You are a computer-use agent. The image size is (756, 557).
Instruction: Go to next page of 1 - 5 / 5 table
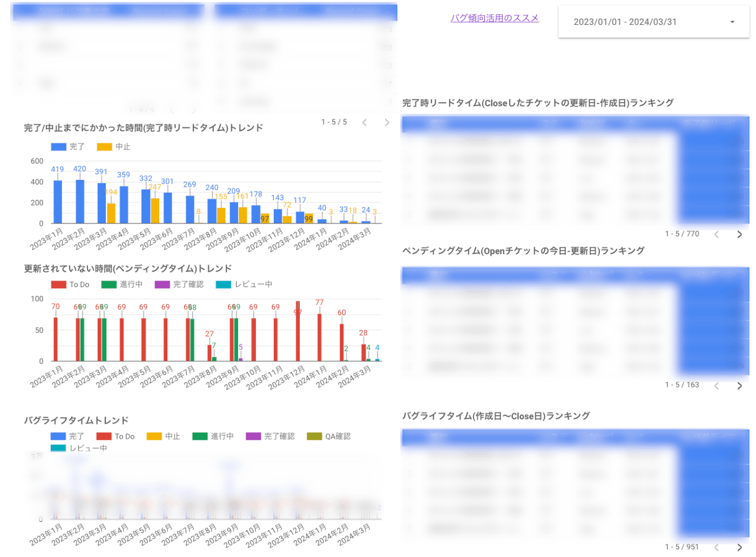coord(387,123)
